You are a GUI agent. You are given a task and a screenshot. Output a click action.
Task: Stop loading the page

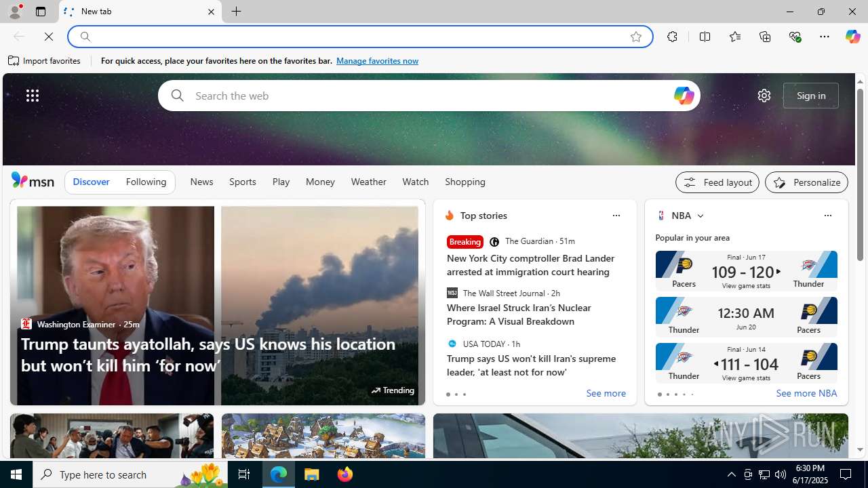coord(49,37)
